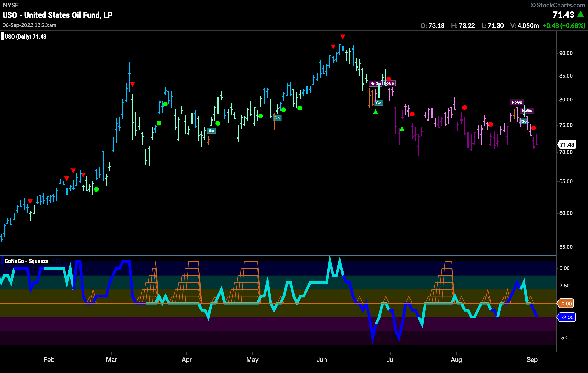Click the USO United States Oil Fund title
Screen dimensions: 588x373
tap(57, 15)
